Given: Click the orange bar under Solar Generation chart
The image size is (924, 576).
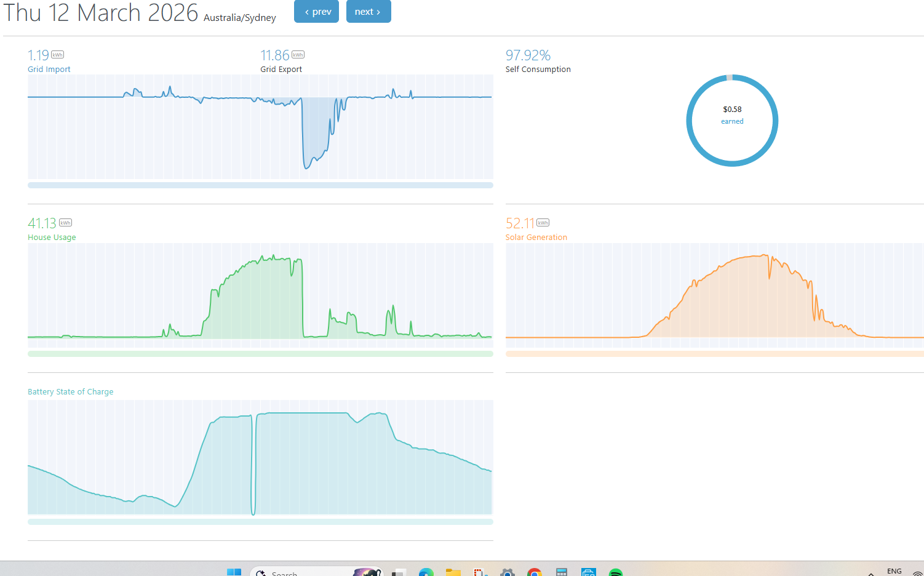Looking at the screenshot, I should pos(714,354).
